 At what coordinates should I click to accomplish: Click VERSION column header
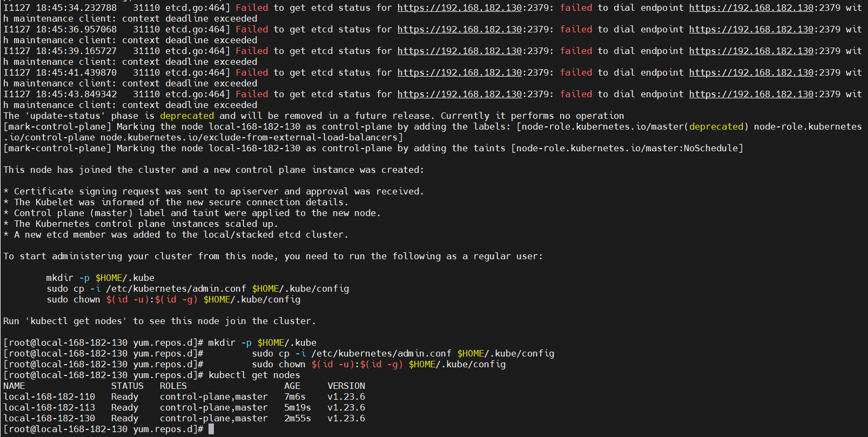[346, 386]
